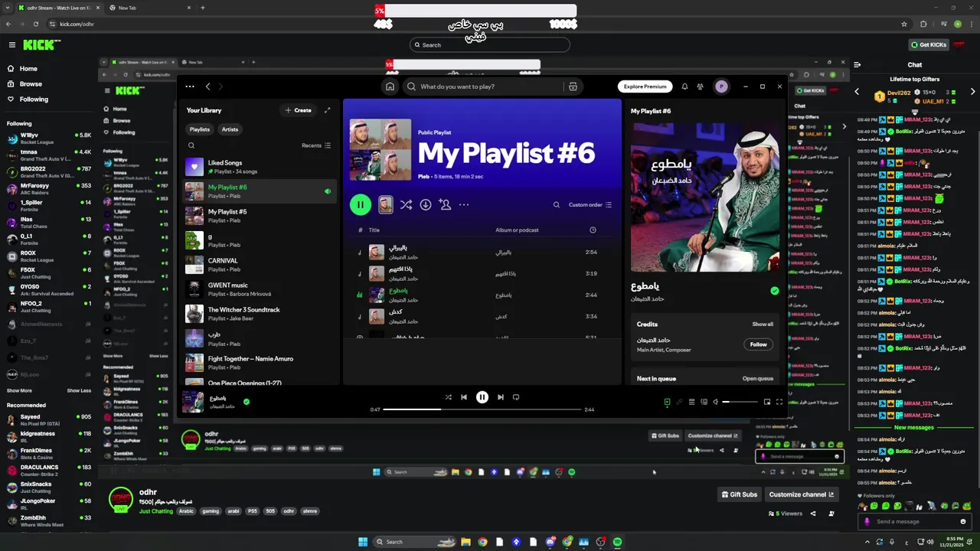
Task: Open Create menu in Your Library
Action: pyautogui.click(x=299, y=110)
